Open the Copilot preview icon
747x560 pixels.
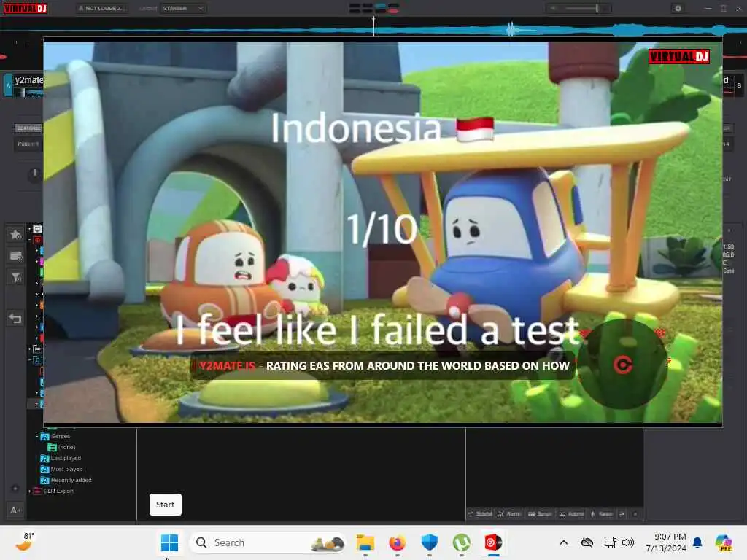[724, 542]
